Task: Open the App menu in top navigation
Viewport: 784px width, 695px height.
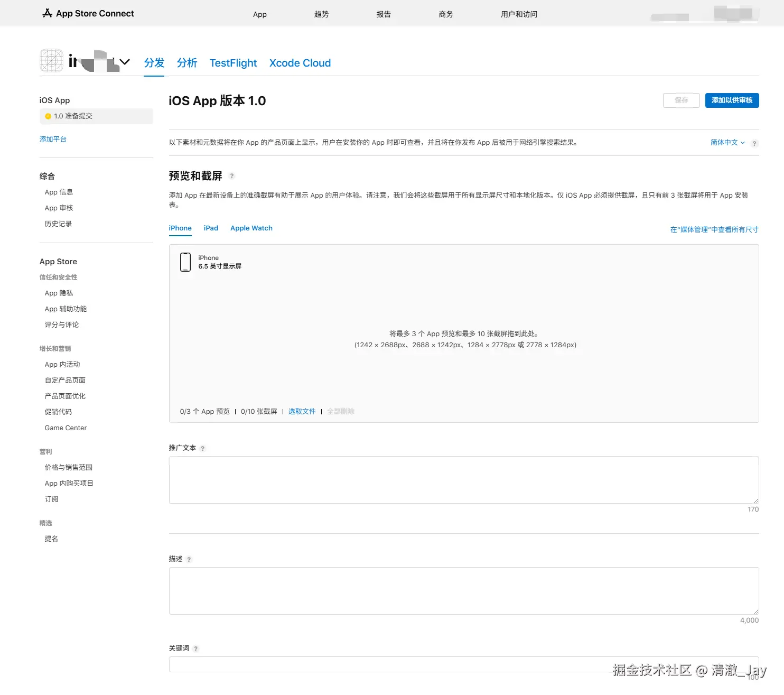Action: [x=260, y=14]
